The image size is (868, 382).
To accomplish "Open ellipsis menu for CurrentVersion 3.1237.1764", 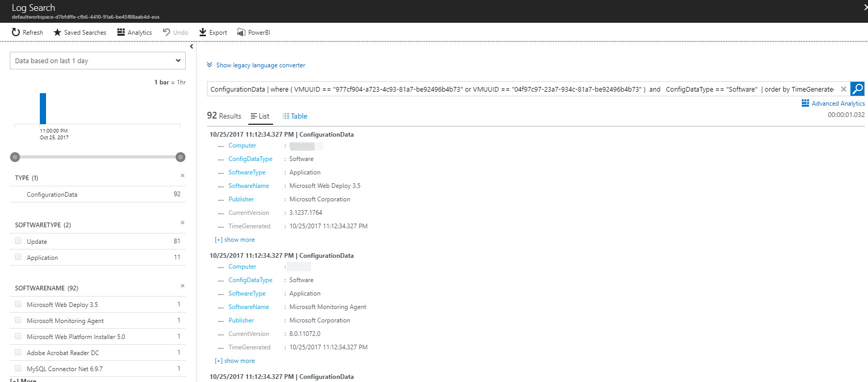I will pos(221,213).
